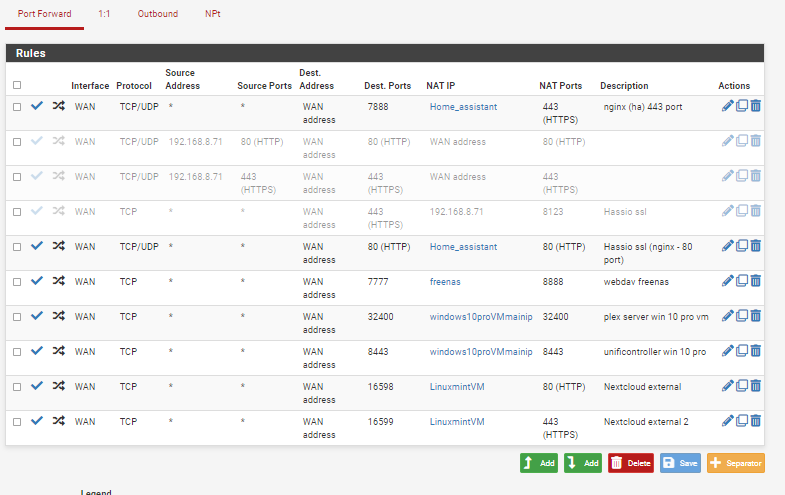
Task: Click the shuffle icon on the port 16599 rule
Action: [59, 421]
